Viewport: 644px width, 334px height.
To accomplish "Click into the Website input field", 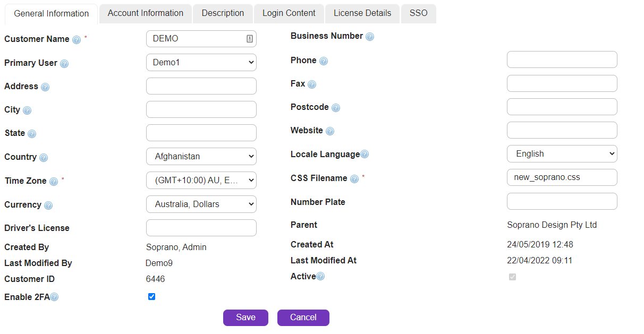I will click(x=562, y=131).
